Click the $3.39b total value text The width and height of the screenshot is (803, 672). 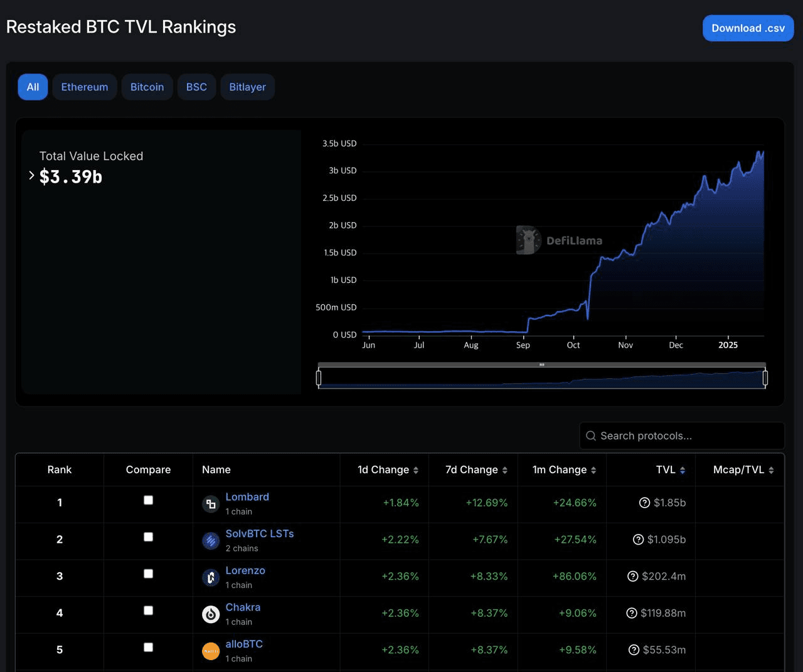tap(71, 177)
